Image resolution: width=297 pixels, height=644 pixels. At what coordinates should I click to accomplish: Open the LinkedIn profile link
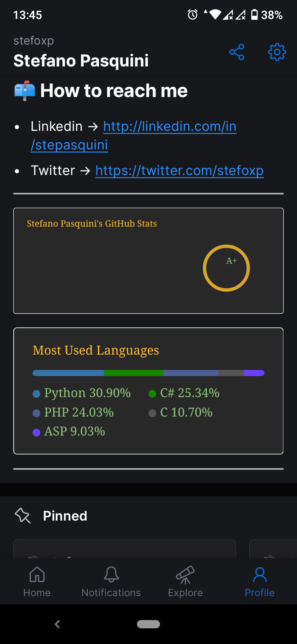[170, 126]
